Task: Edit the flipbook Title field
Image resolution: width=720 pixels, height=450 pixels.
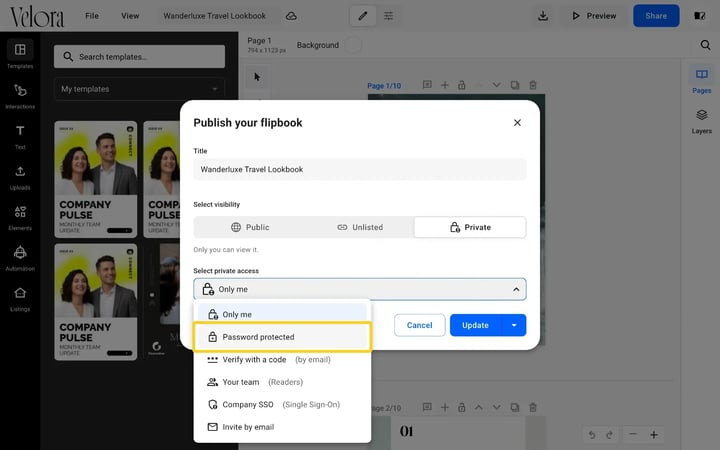Action: tap(360, 169)
